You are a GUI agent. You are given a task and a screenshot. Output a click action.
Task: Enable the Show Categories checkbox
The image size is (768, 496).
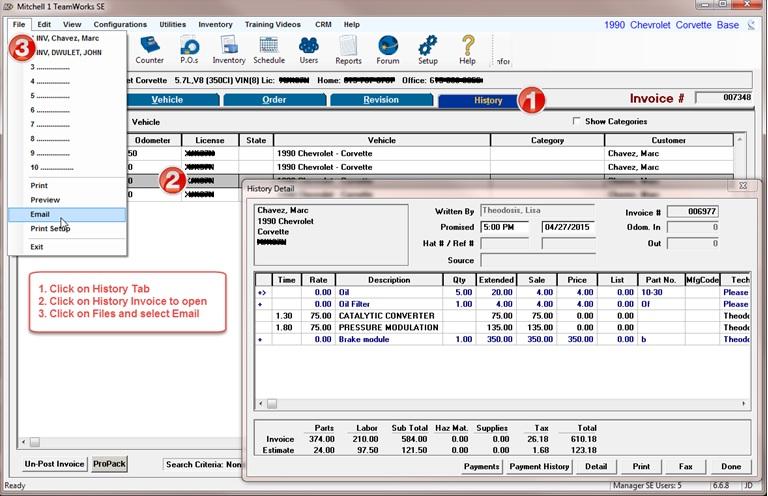[x=576, y=121]
